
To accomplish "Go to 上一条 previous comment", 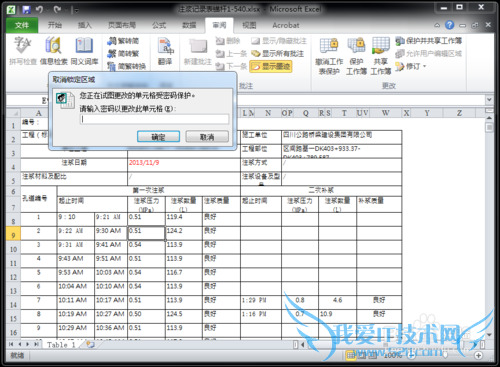I will pos(231,53).
